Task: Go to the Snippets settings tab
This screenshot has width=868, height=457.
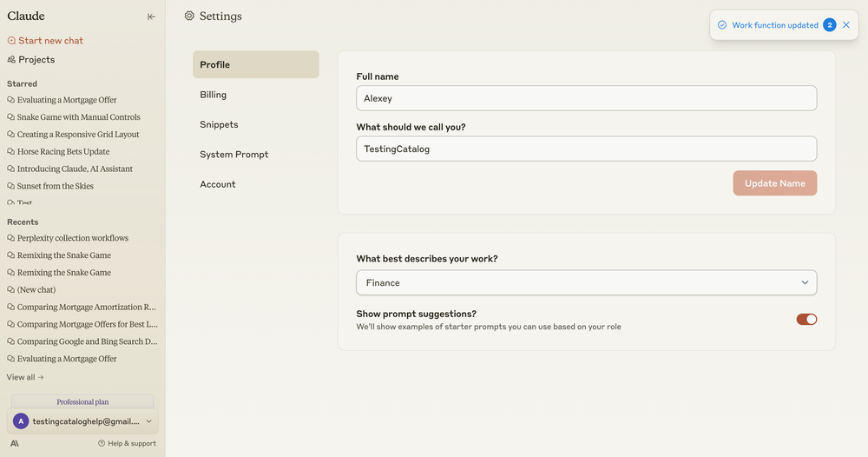Action: pyautogui.click(x=219, y=124)
